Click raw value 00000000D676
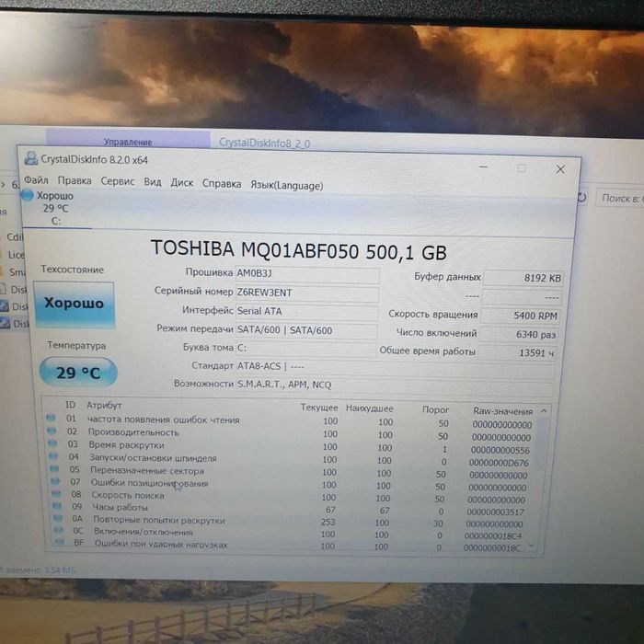This screenshot has height=644, width=644. click(x=499, y=463)
